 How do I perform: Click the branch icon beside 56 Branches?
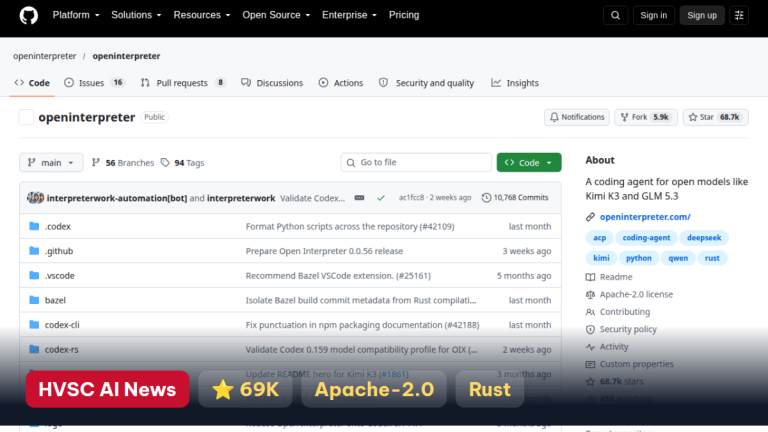pyautogui.click(x=96, y=163)
